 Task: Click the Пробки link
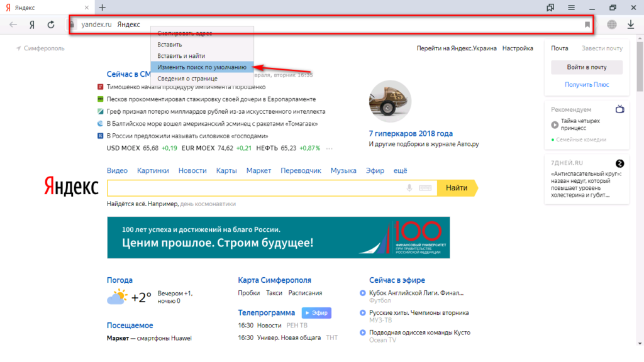click(x=249, y=293)
